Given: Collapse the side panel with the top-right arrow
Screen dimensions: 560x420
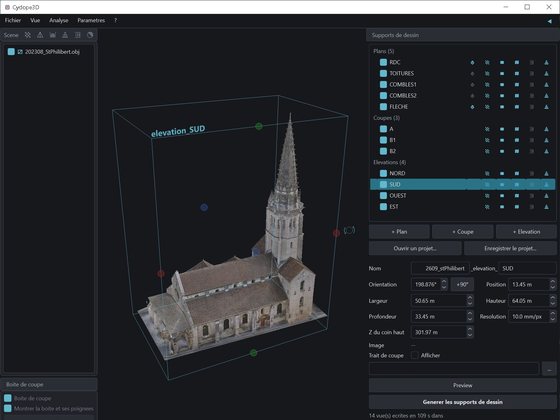Looking at the screenshot, I should [x=549, y=21].
